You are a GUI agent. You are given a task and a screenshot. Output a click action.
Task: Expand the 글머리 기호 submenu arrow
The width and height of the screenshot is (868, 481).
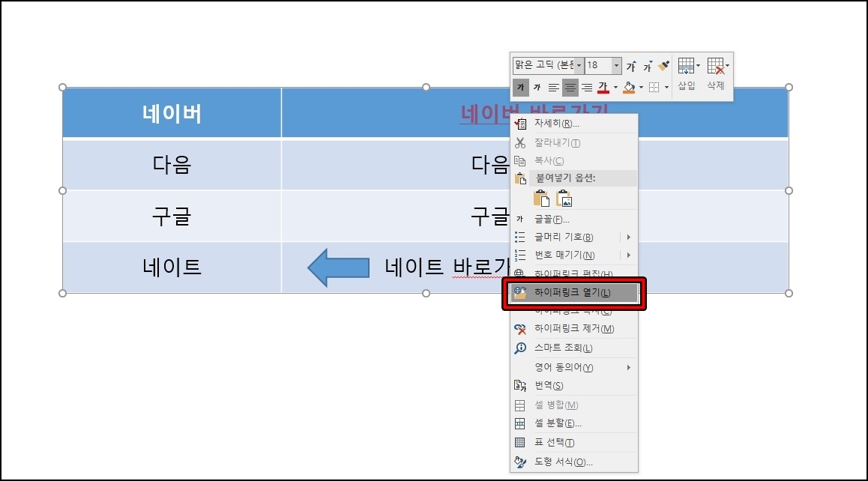click(x=629, y=237)
